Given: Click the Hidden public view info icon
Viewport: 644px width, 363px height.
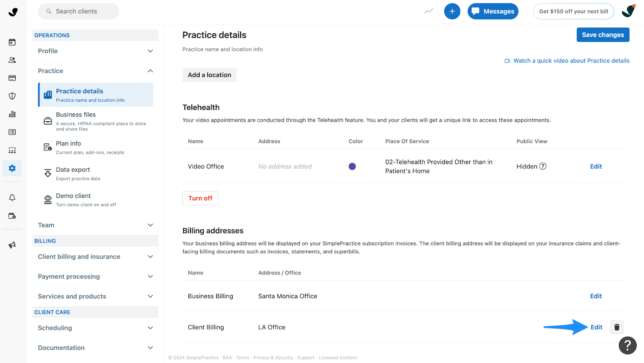Looking at the screenshot, I should pos(543,166).
